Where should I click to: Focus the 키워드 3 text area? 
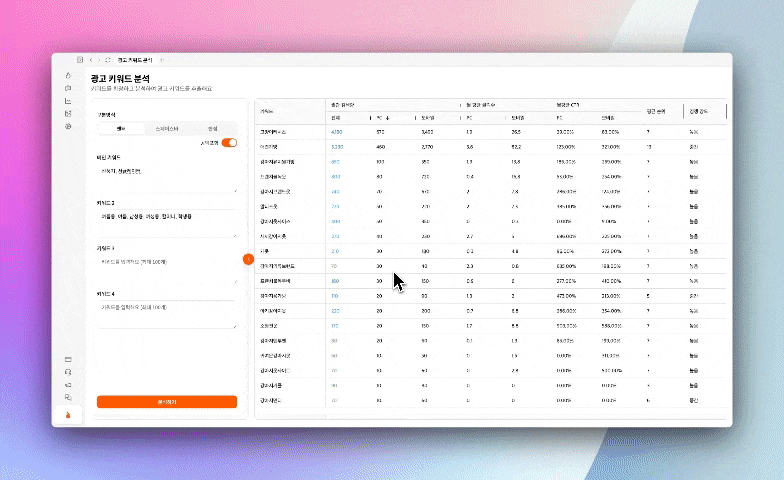[167, 268]
